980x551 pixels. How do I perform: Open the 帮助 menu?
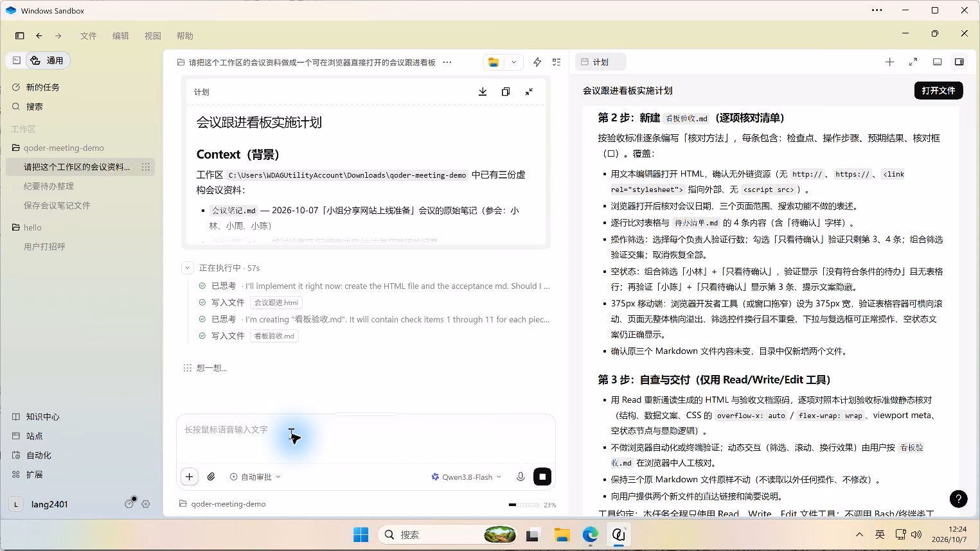click(185, 36)
